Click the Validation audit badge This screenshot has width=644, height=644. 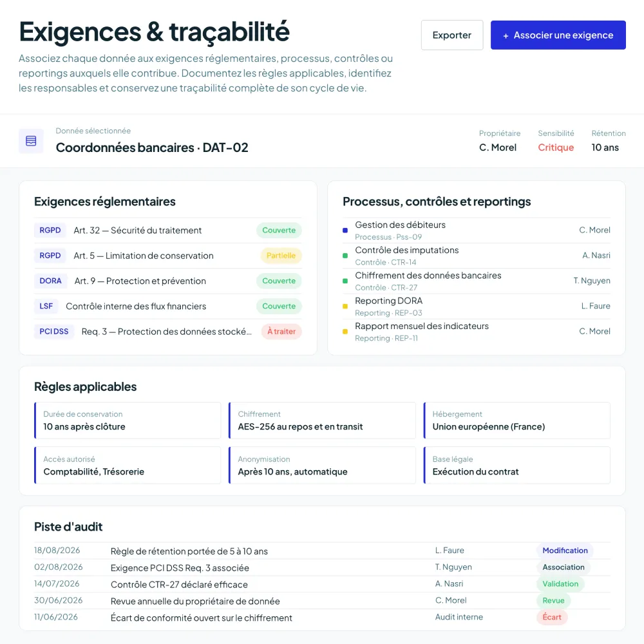pyautogui.click(x=560, y=584)
